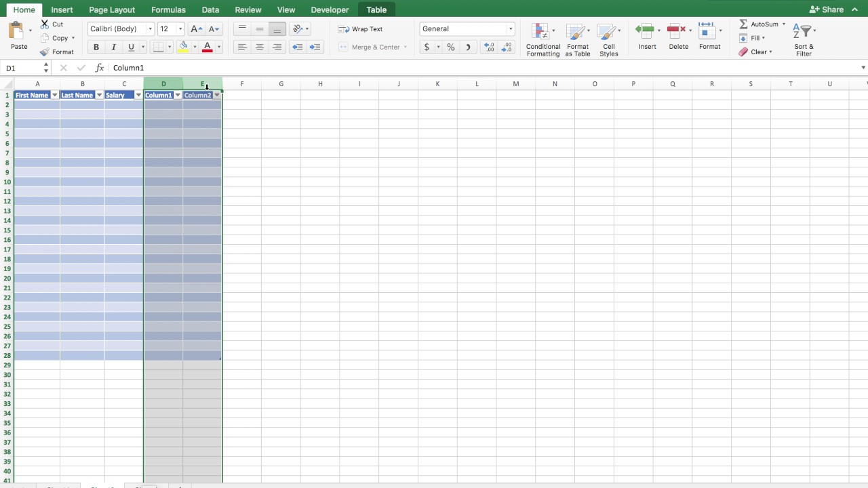
Task: Select column F header
Action: pyautogui.click(x=242, y=84)
